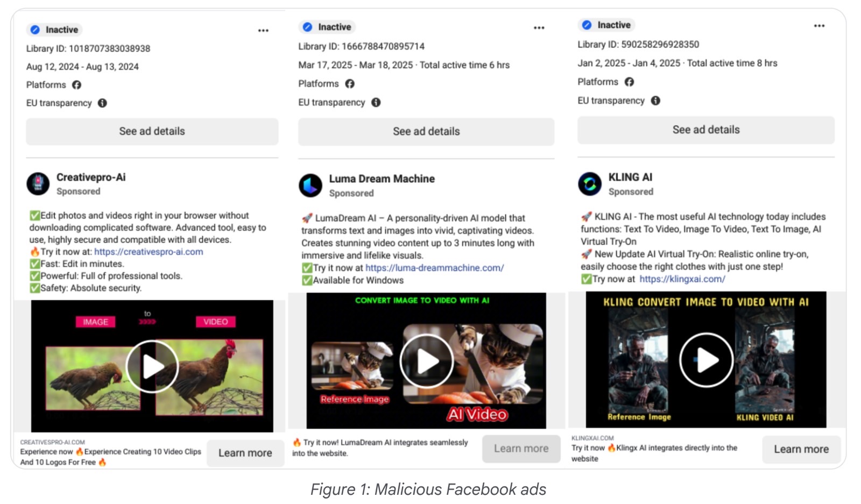Click the Facebook platform icon on the Mar 17, 2025 ad
Image resolution: width=861 pixels, height=504 pixels.
[x=350, y=84]
